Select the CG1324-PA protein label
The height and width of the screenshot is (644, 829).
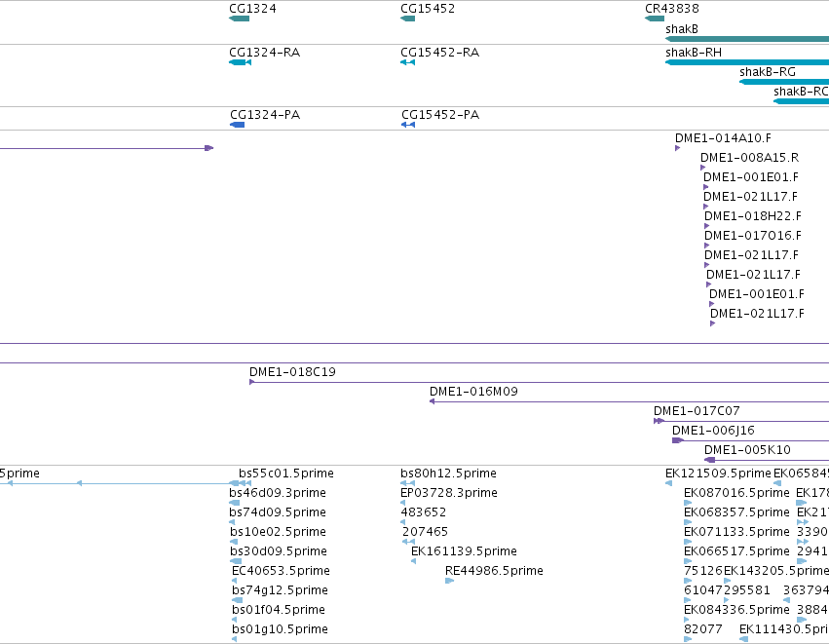(265, 115)
